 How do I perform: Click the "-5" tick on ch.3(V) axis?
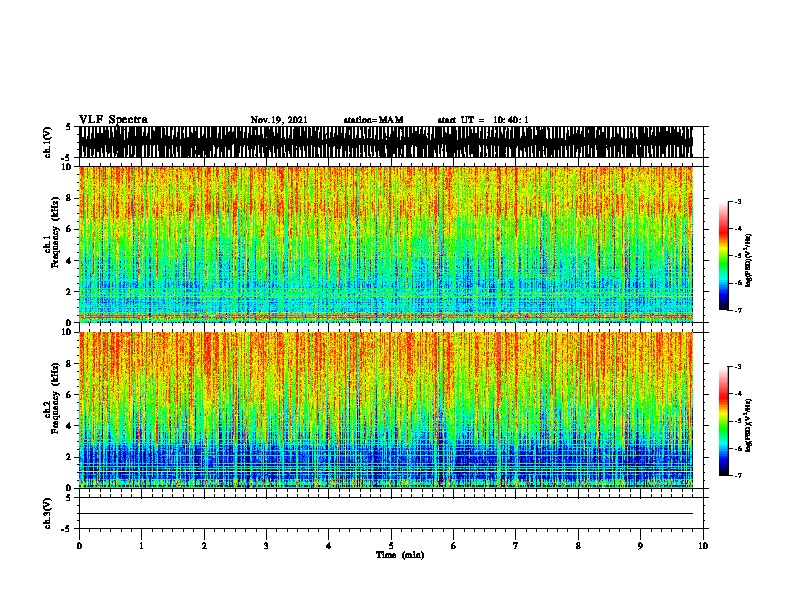coord(67,529)
